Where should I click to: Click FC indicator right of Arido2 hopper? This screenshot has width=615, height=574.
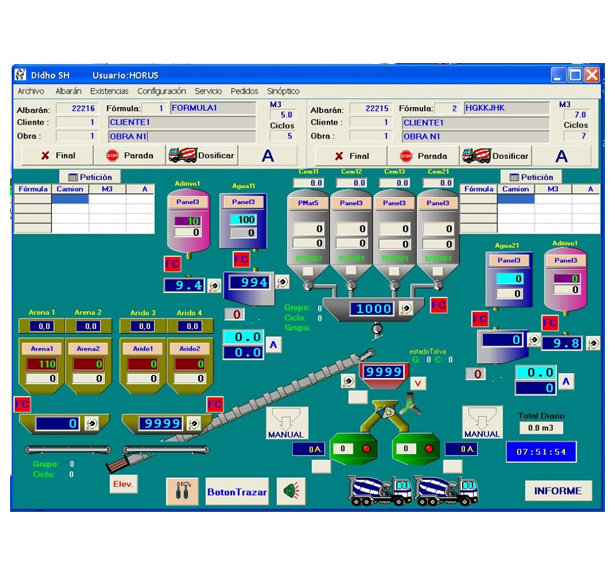[215, 404]
